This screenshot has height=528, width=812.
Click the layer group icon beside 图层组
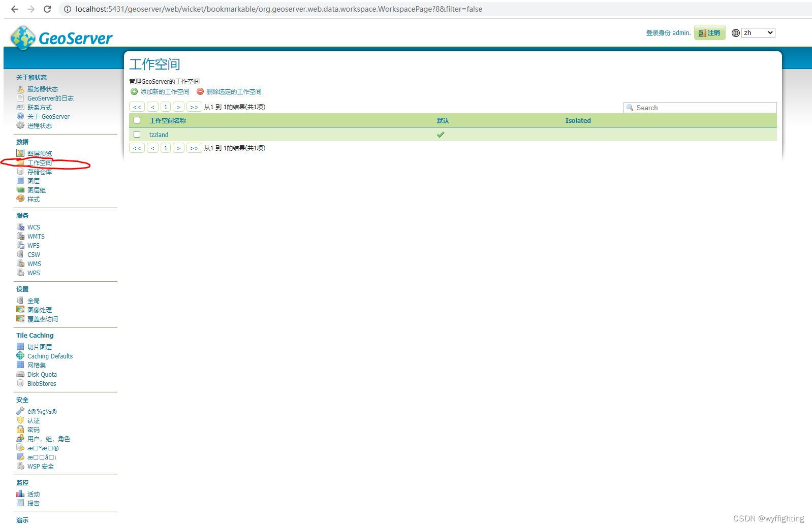(x=20, y=190)
